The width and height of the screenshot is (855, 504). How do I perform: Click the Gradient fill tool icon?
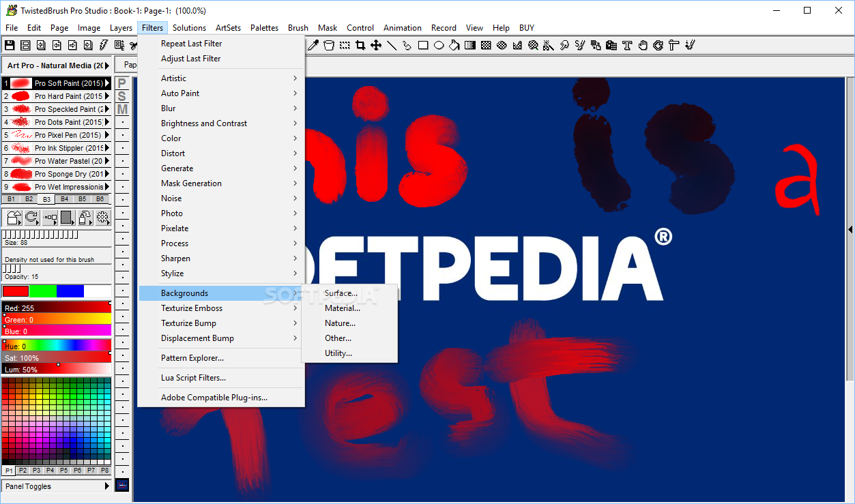tap(470, 45)
